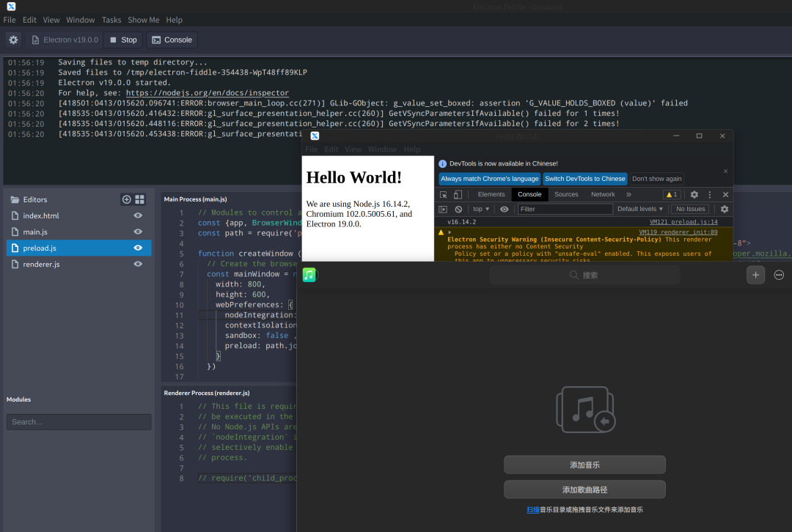Screen dimensions: 792x532
Task: Switch to the DevTools Elements tab
Action: coord(491,194)
